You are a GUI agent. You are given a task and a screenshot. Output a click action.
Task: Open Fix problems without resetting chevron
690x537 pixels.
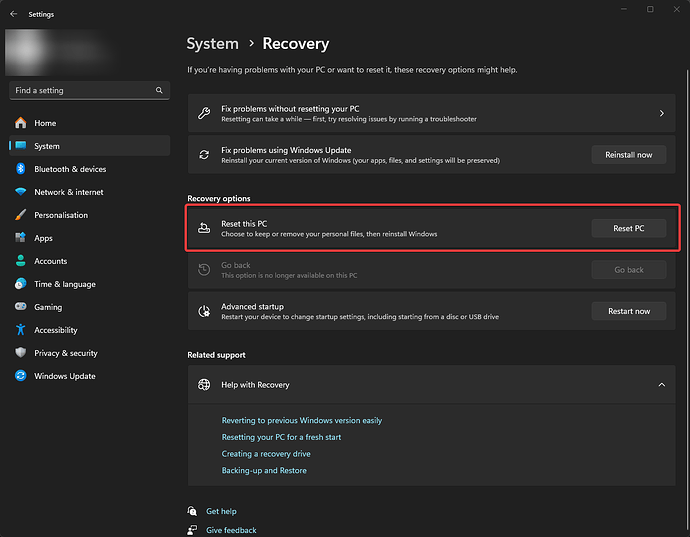tap(661, 113)
